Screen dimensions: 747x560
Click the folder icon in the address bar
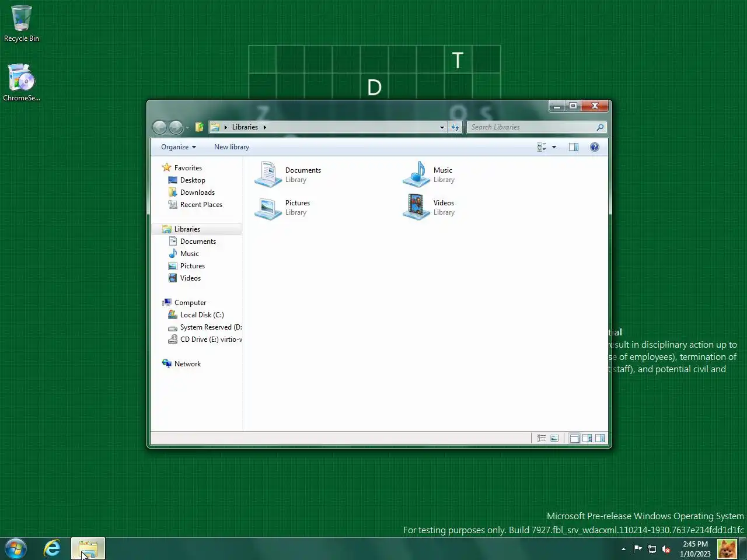coord(215,127)
